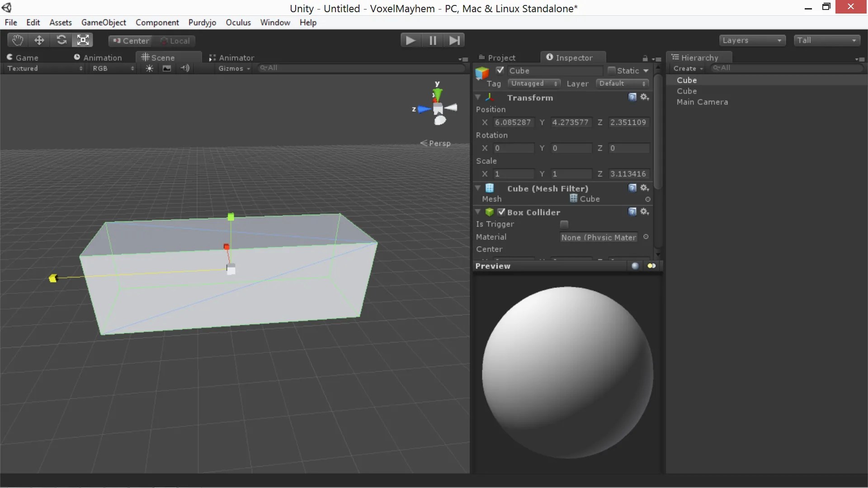Open Box Collider help icon
This screenshot has width=868, height=488.
point(632,212)
